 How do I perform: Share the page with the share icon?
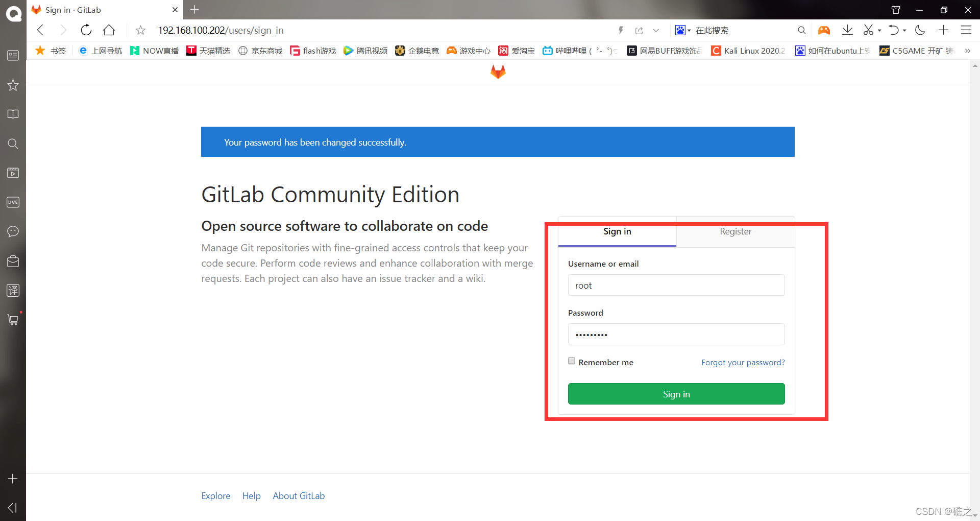point(639,31)
